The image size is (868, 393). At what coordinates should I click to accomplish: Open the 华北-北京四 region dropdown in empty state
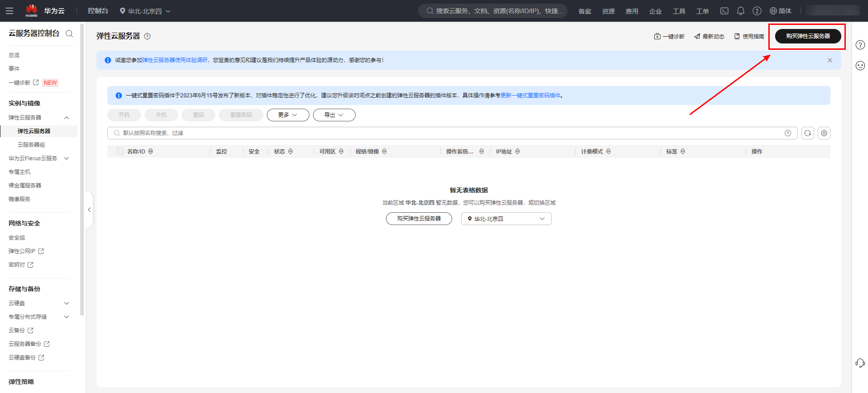point(506,219)
